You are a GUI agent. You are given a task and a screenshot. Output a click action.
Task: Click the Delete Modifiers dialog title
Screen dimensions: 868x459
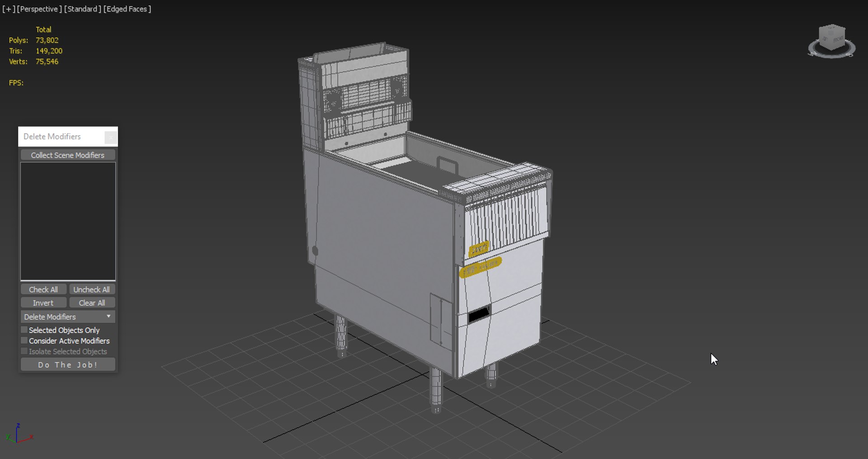tap(52, 137)
